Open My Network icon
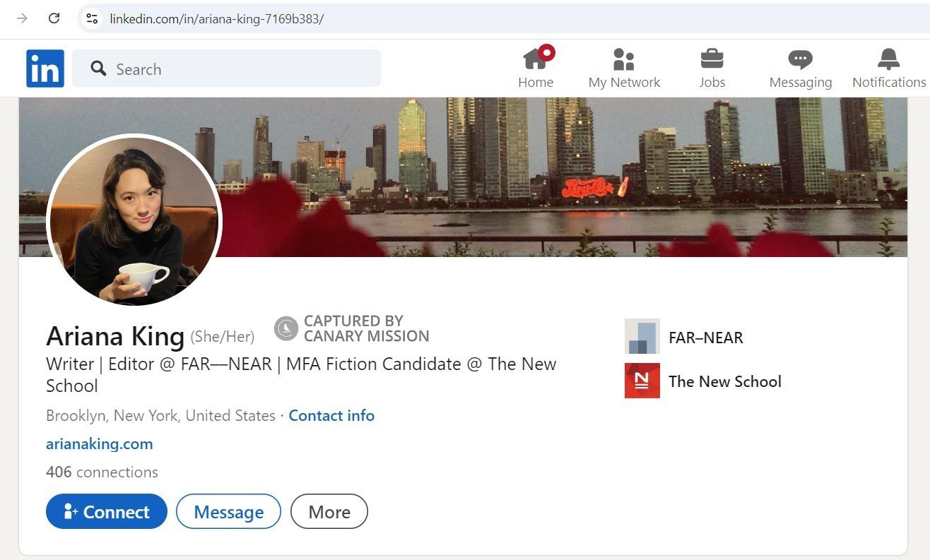 click(x=623, y=59)
